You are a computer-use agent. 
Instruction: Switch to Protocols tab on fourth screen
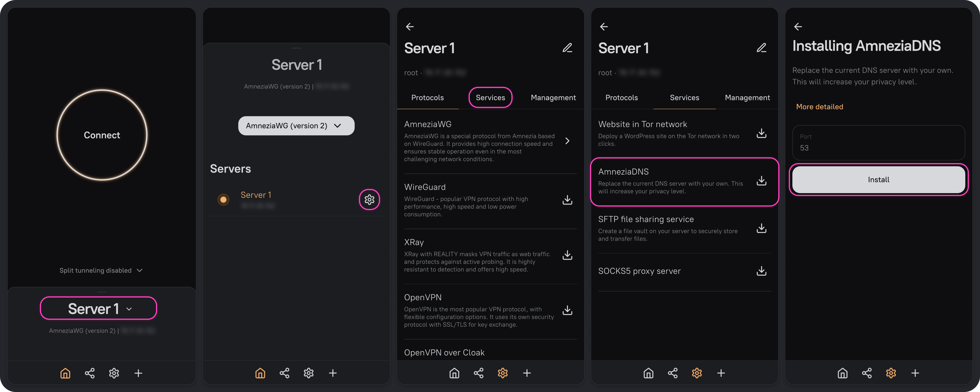(x=622, y=98)
